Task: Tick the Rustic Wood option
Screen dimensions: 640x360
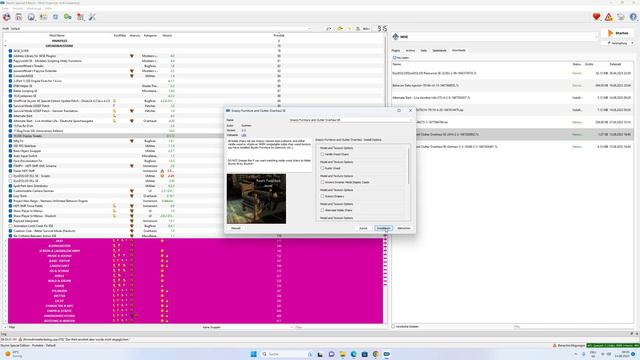Action: [322, 168]
